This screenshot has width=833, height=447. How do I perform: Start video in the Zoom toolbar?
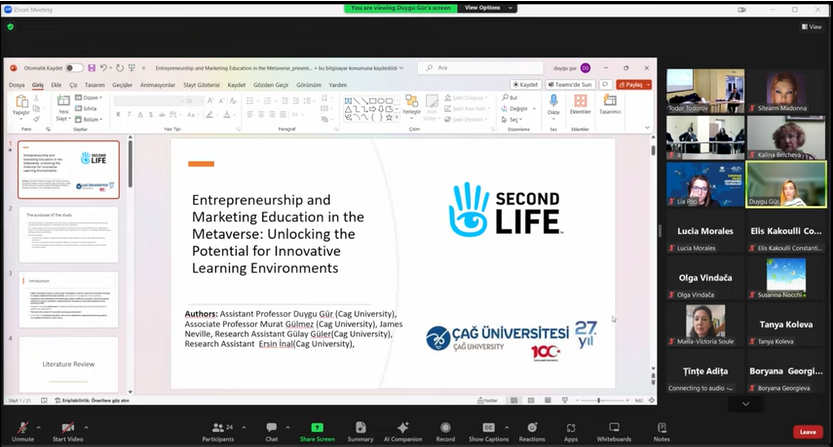point(67,431)
